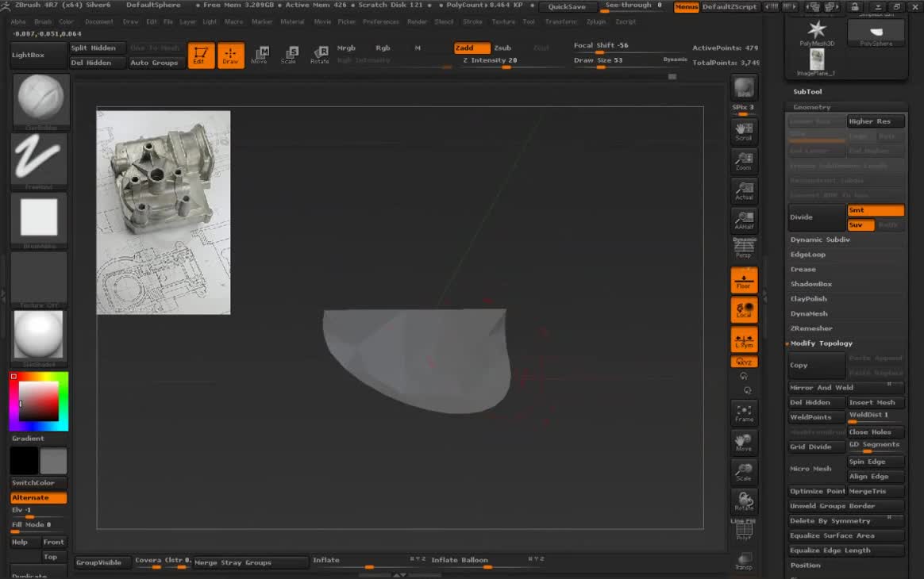The image size is (924, 579).
Task: Toggle PolyF line fill icon
Action: [744, 530]
